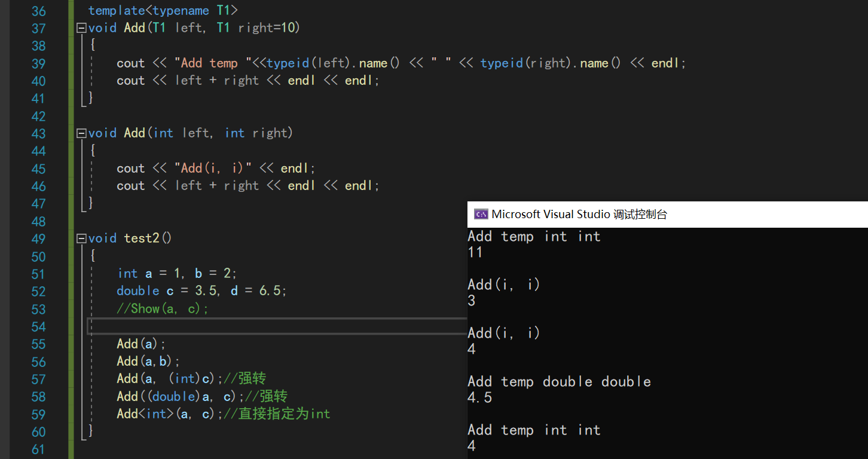Click the "Add temp " string literal

click(214, 63)
